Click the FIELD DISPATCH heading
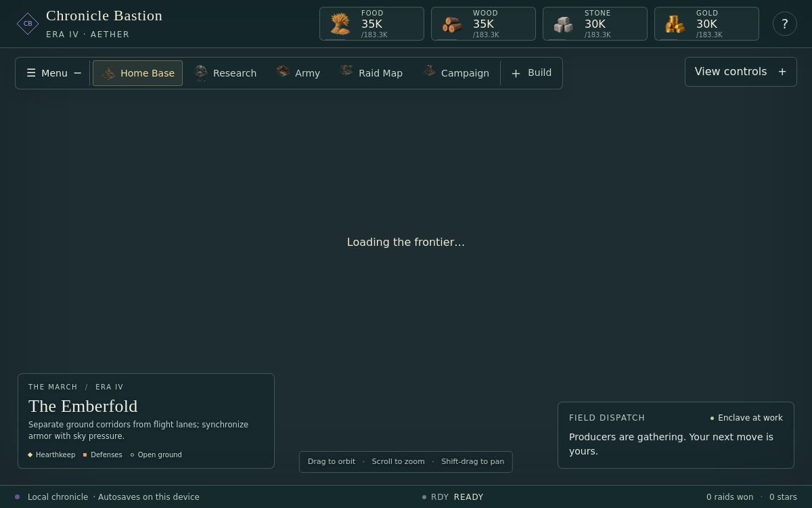 [x=607, y=418]
